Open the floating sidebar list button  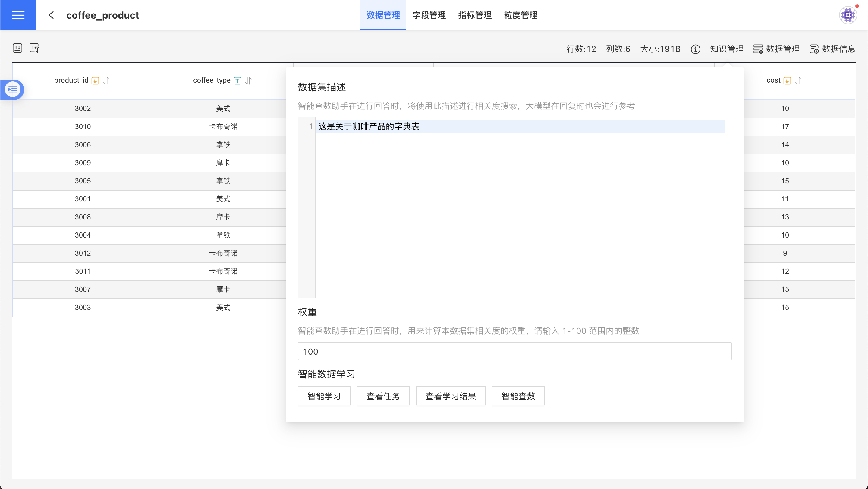[12, 90]
